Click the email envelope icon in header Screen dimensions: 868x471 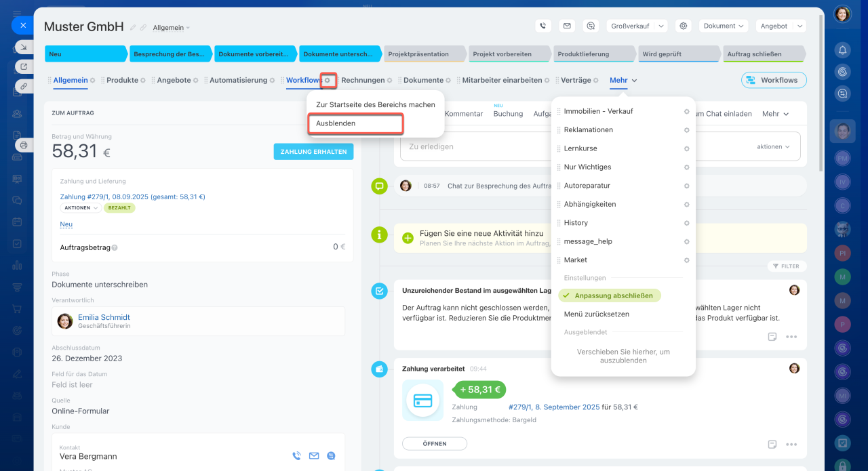pyautogui.click(x=567, y=26)
